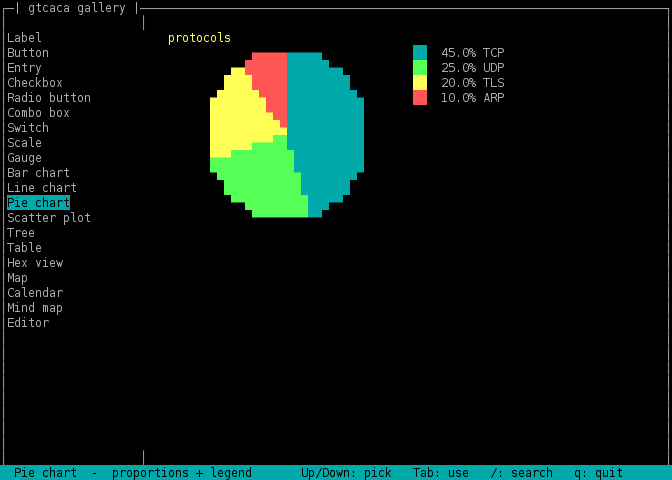
Task: Click the gtcaca gallery window title
Action: point(77,8)
